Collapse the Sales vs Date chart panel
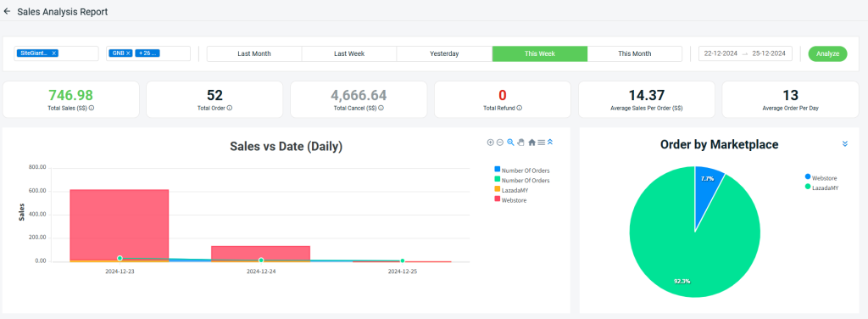The height and width of the screenshot is (319, 868). click(550, 143)
